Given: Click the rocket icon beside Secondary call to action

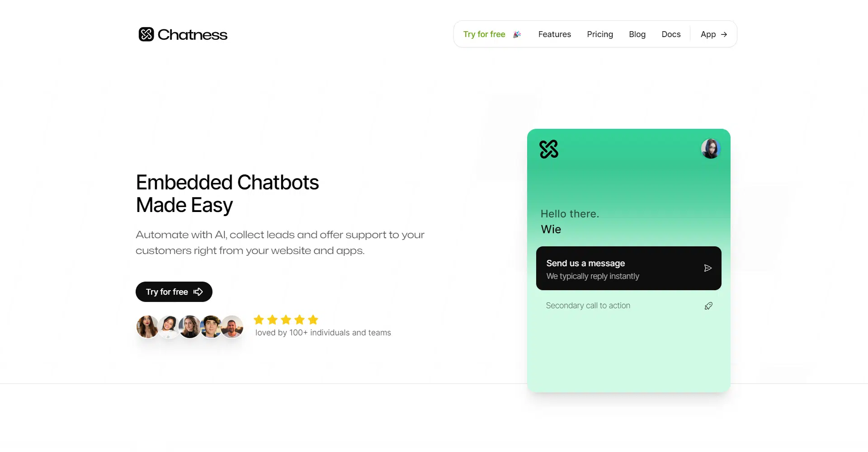Looking at the screenshot, I should click(x=708, y=306).
